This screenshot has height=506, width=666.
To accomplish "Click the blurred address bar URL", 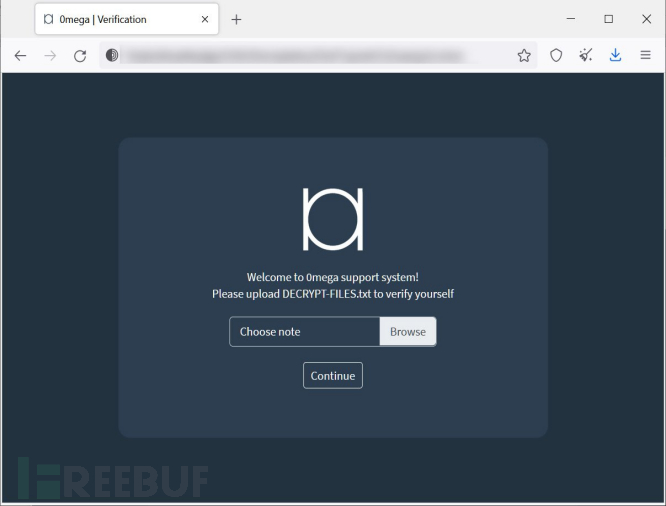I will point(295,55).
